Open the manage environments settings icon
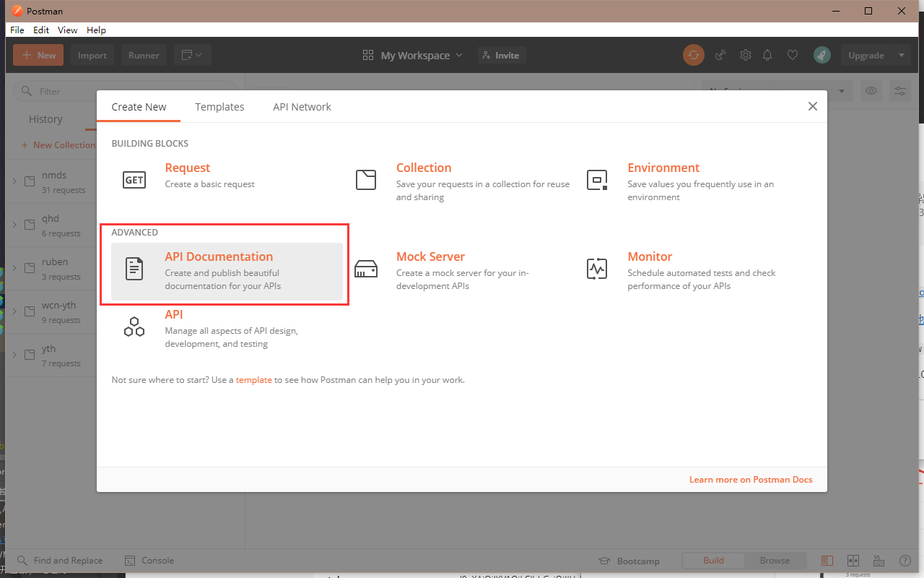Screen dimensions: 924x578 (x=900, y=91)
